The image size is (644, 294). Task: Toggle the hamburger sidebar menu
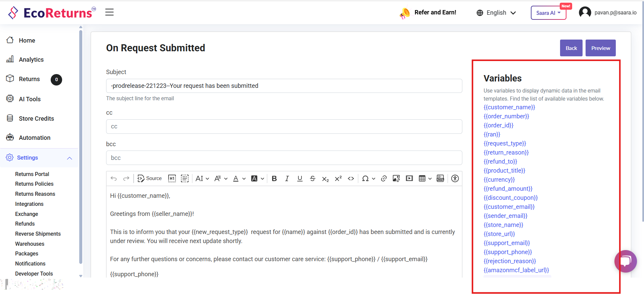pyautogui.click(x=109, y=12)
